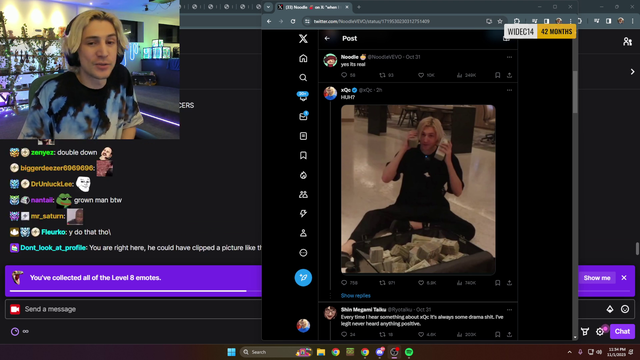Viewport: 640px width, 360px height.
Task: Click Show replies under xQc's post
Action: tap(356, 296)
